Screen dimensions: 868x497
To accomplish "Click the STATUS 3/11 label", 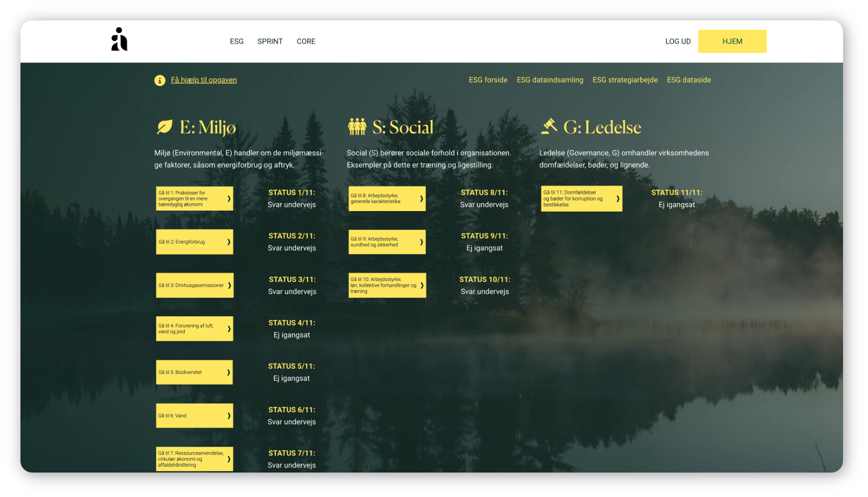I will [x=292, y=279].
